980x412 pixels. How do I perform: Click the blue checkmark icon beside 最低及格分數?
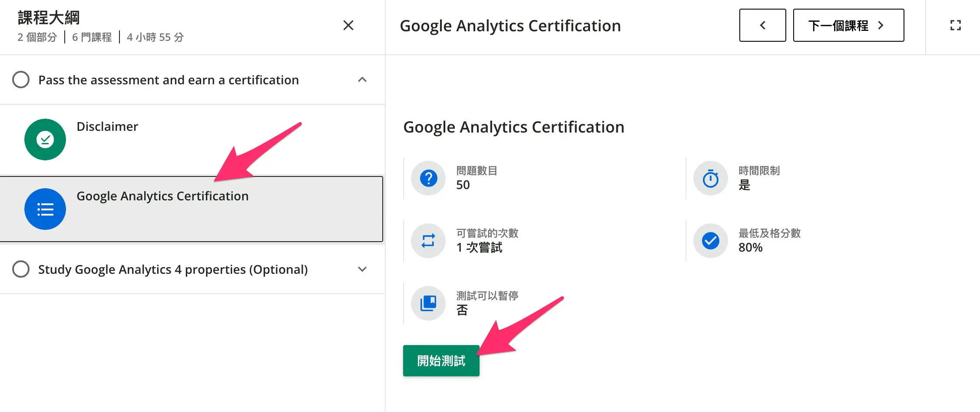pos(710,241)
